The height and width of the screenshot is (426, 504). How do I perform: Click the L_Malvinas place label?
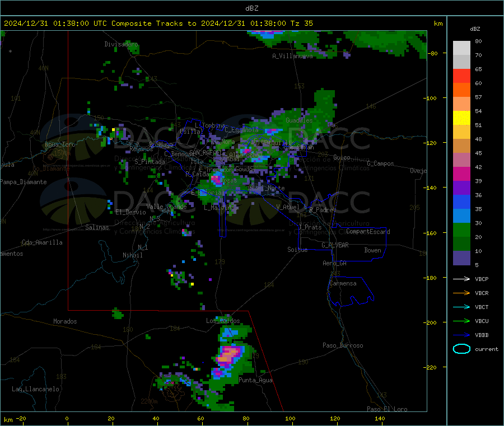click(221, 208)
